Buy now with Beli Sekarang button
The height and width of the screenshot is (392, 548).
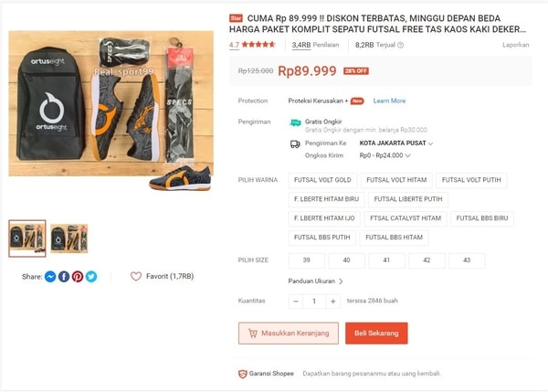pos(376,334)
